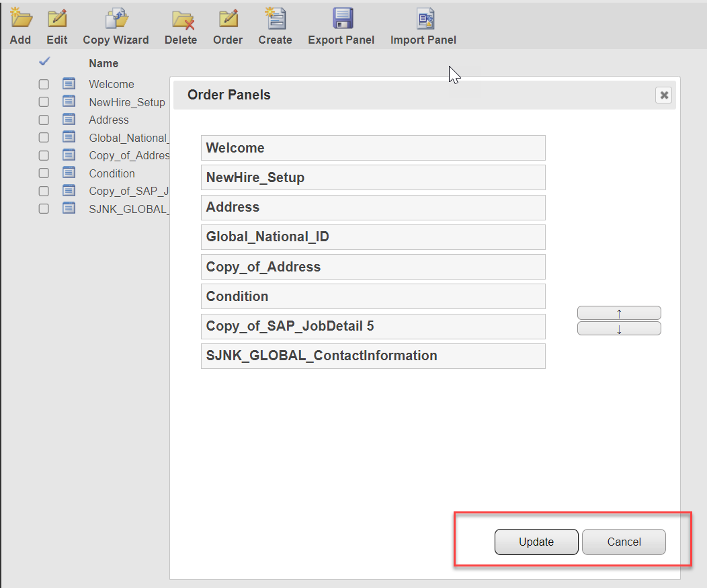Select SJNK_GLOBAL_ContactInformation in order list
This screenshot has width=707, height=588.
click(373, 356)
